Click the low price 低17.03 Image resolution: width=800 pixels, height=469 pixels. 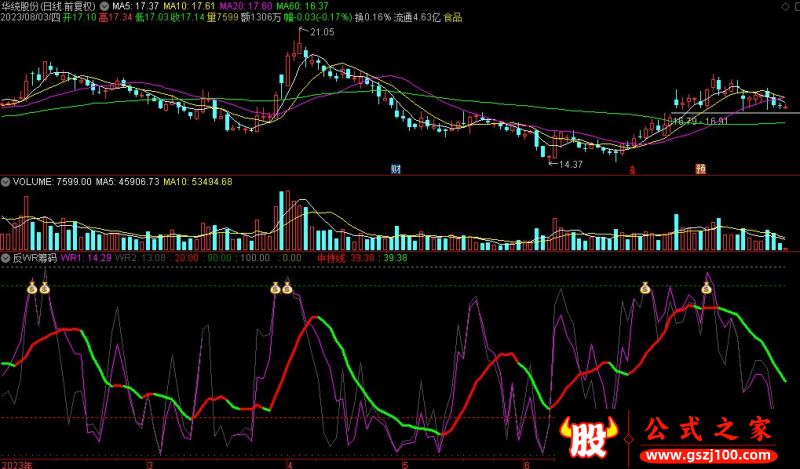pyautogui.click(x=152, y=17)
